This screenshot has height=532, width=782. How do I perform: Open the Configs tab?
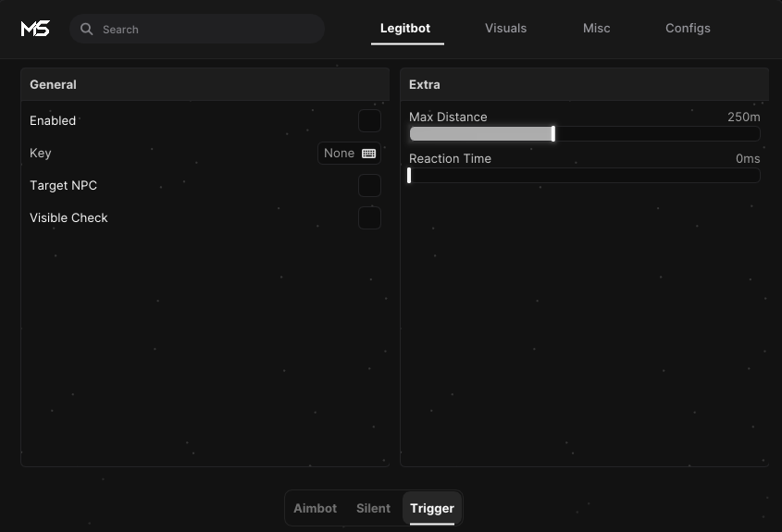click(x=688, y=29)
